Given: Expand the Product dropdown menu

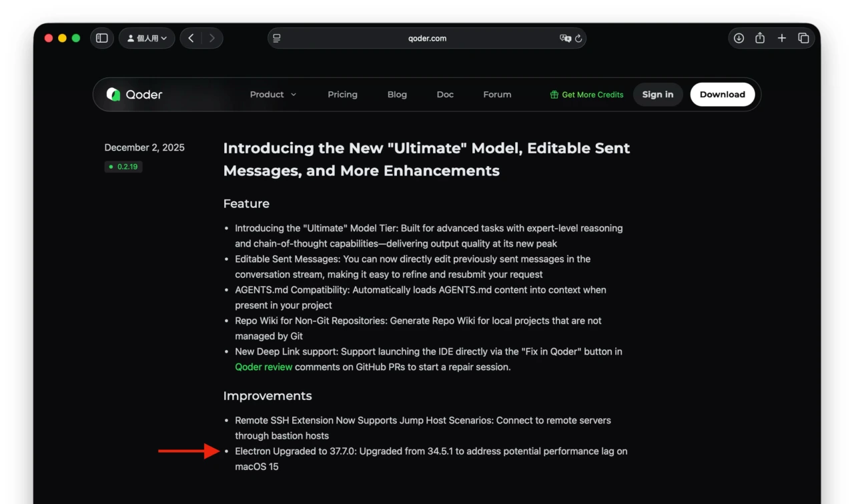Looking at the screenshot, I should pos(273,95).
